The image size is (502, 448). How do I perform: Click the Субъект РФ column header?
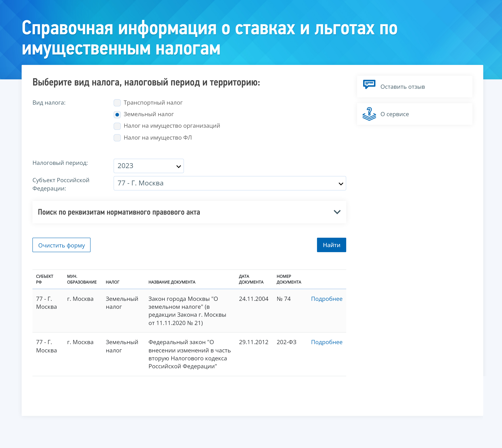click(x=45, y=279)
